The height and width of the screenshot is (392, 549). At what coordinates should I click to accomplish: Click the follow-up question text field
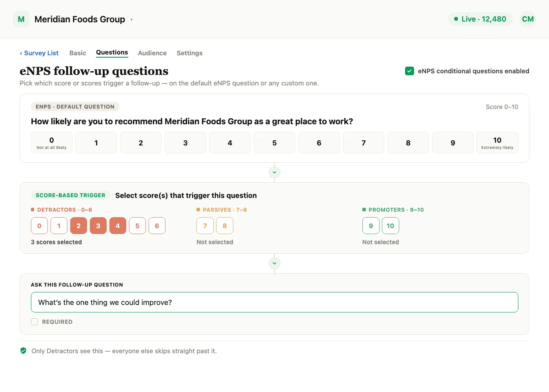[x=274, y=302]
